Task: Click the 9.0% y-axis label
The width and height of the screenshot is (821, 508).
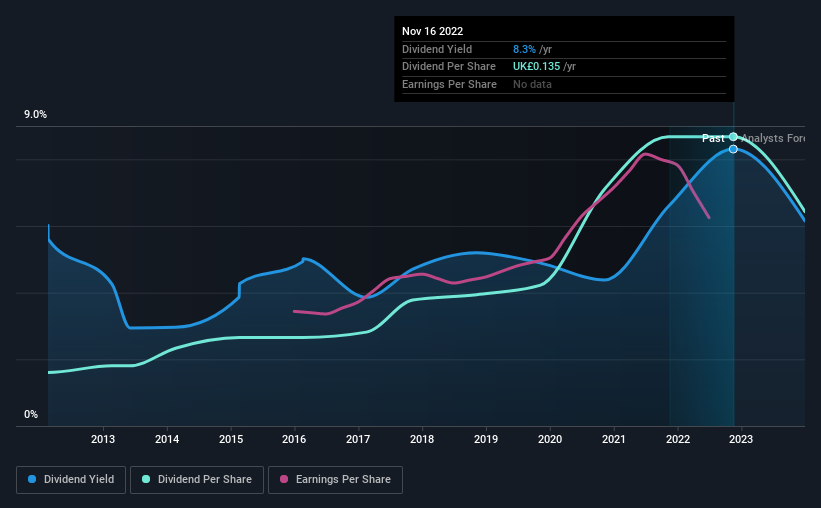Action: click(x=36, y=115)
